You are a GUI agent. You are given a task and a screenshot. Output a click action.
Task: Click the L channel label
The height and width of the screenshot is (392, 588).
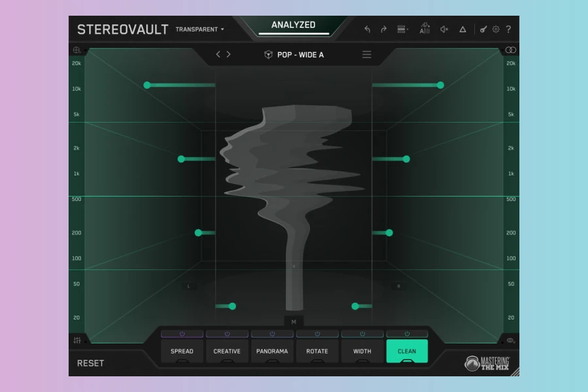point(189,286)
